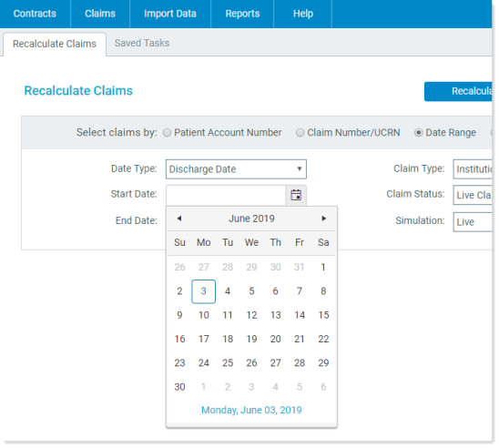
Task: Expand the Date Type dropdown
Action: [x=236, y=169]
